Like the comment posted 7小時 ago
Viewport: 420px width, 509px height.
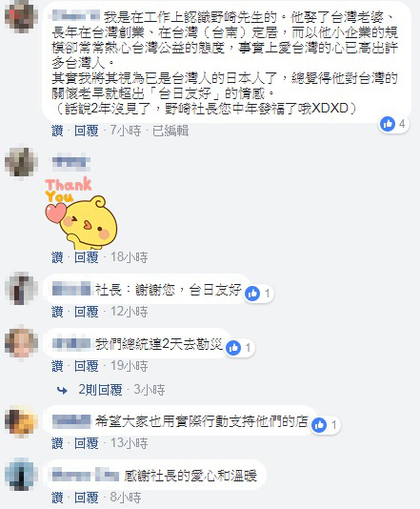tap(57, 131)
